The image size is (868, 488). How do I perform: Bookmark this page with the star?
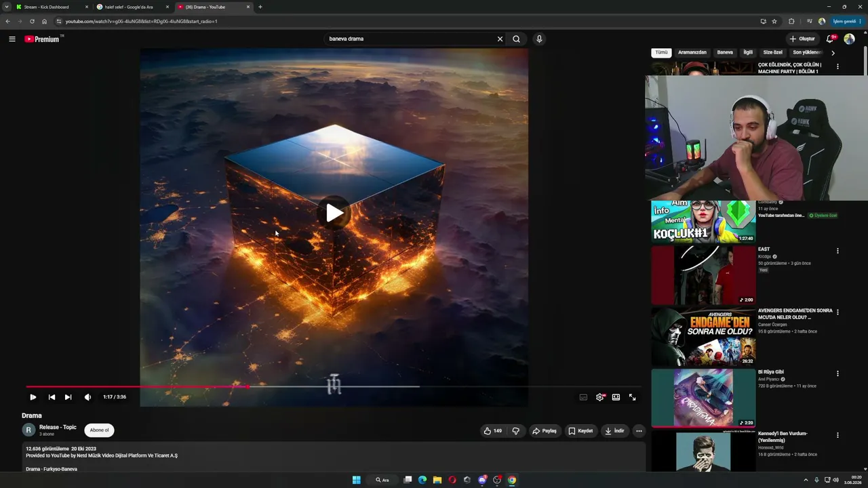pos(774,21)
